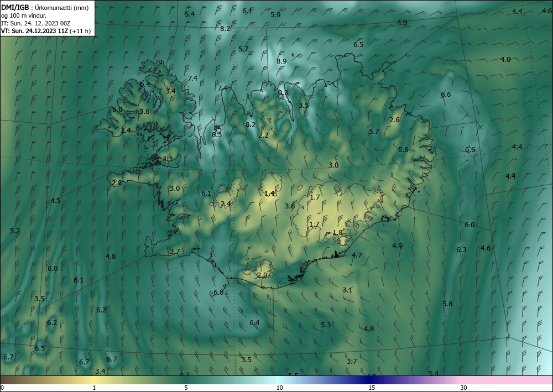
Task: Select the 6.8 value off the coast
Action: tap(218, 292)
